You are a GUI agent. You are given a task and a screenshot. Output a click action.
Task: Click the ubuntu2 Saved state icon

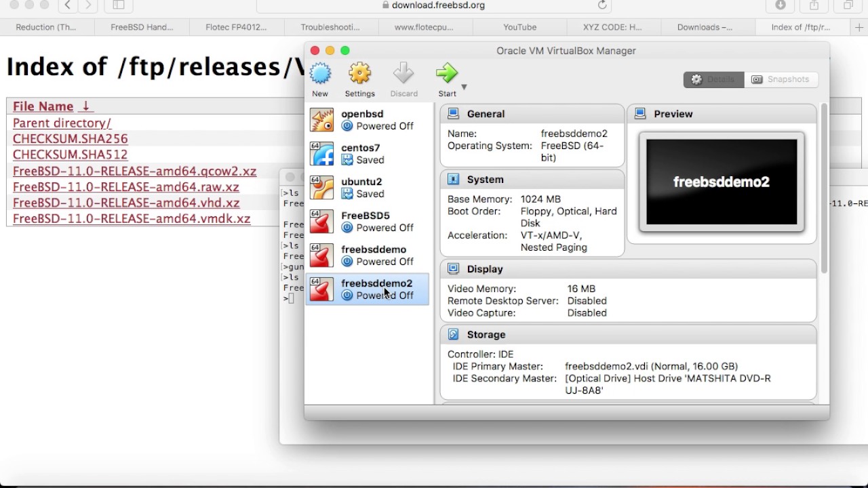(347, 194)
